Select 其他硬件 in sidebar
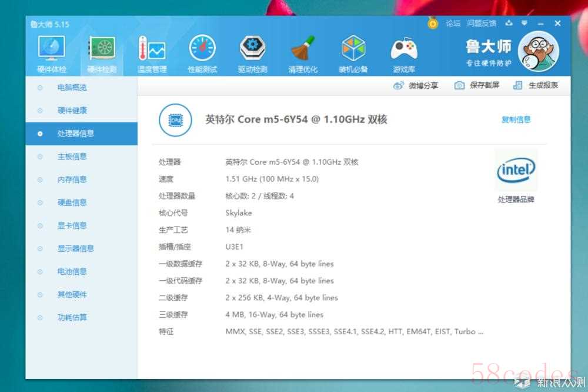The image size is (588, 392). 81,295
